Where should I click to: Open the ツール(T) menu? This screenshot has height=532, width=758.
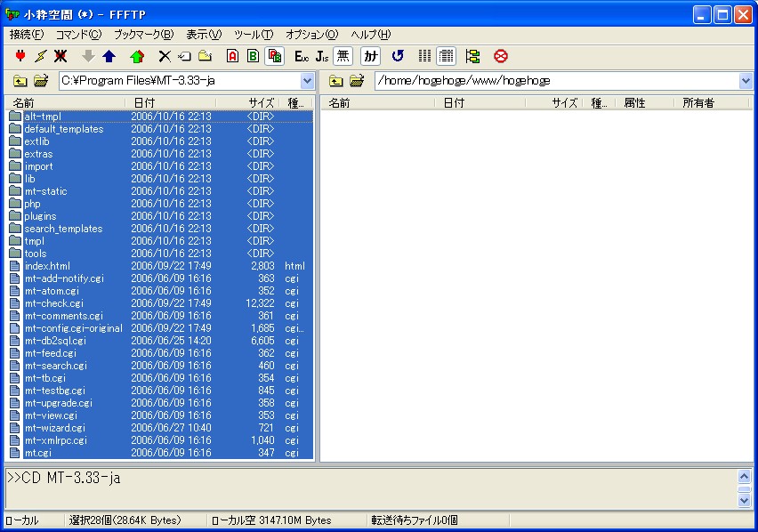(254, 35)
